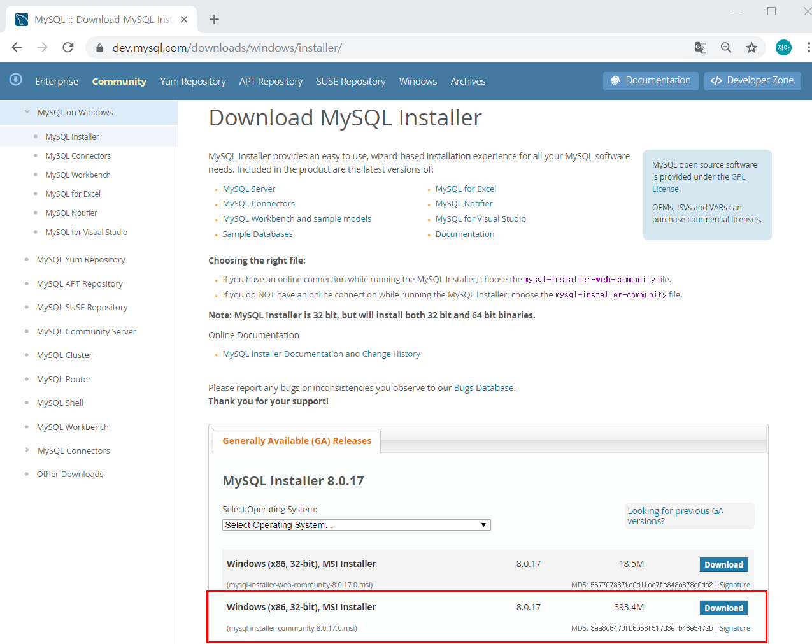Download the 393.4M community installer
The height and width of the screenshot is (644, 812).
click(x=723, y=608)
